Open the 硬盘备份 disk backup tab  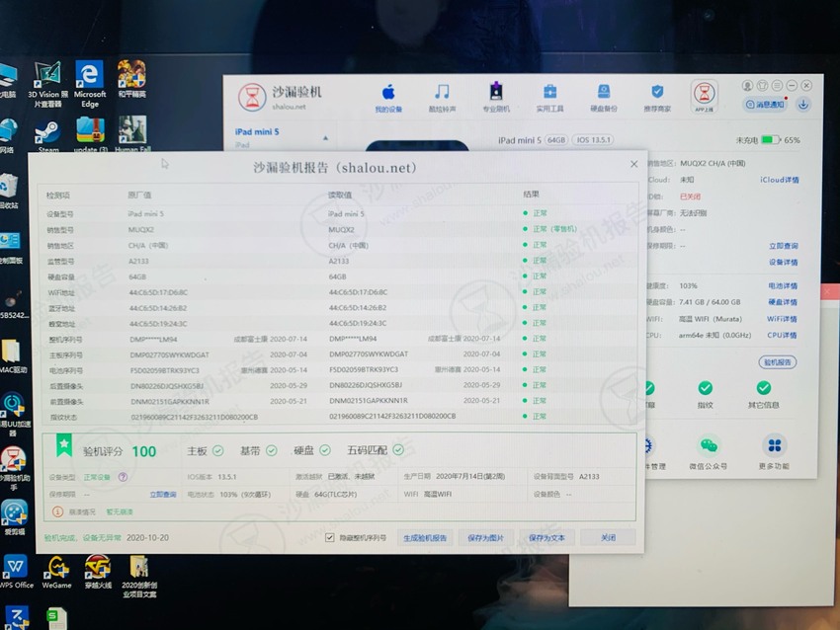click(604, 98)
